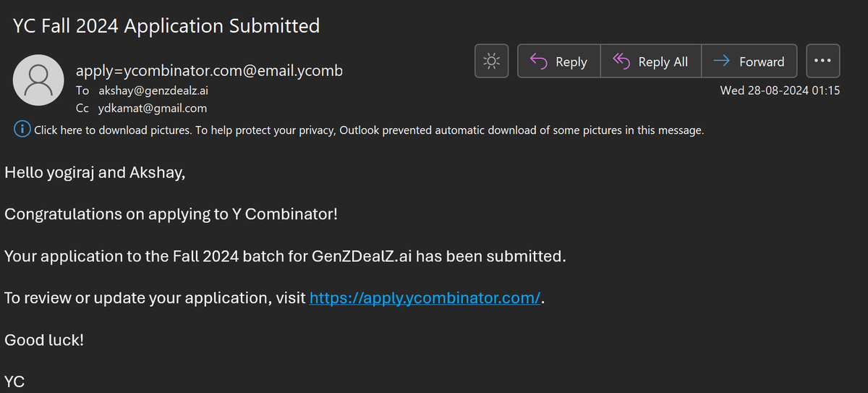Click the subject YC Fall 2024 Application Submitted
The height and width of the screenshot is (393, 868).
click(x=166, y=27)
